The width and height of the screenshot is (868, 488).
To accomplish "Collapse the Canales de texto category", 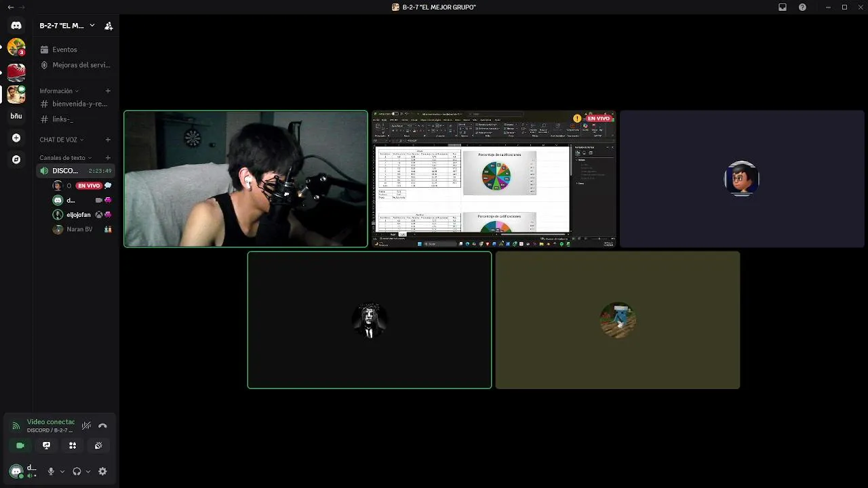I will (65, 158).
